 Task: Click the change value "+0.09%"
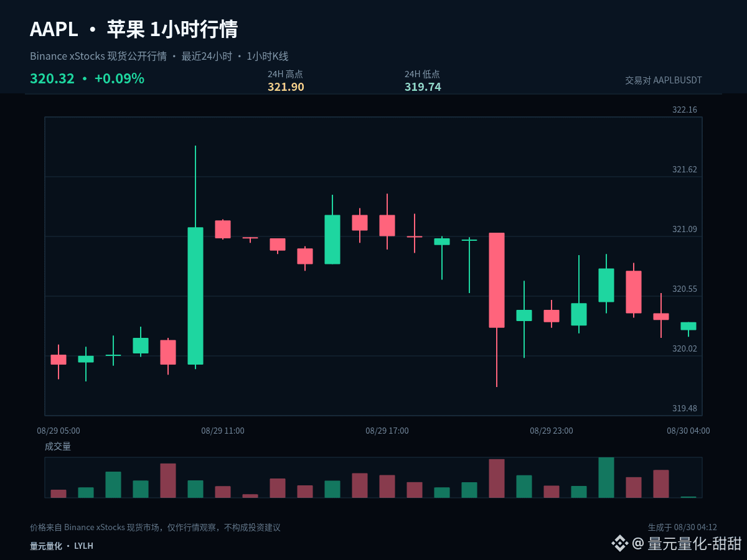click(x=120, y=78)
